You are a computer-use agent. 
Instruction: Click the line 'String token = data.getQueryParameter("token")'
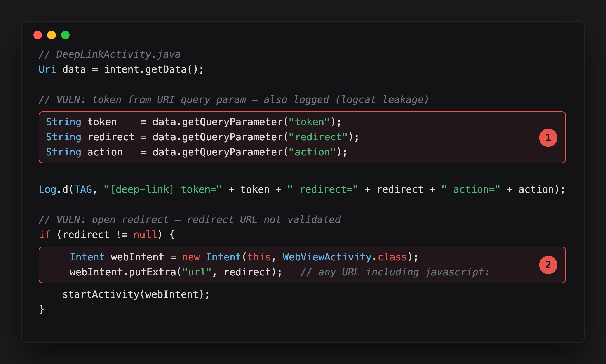point(193,122)
